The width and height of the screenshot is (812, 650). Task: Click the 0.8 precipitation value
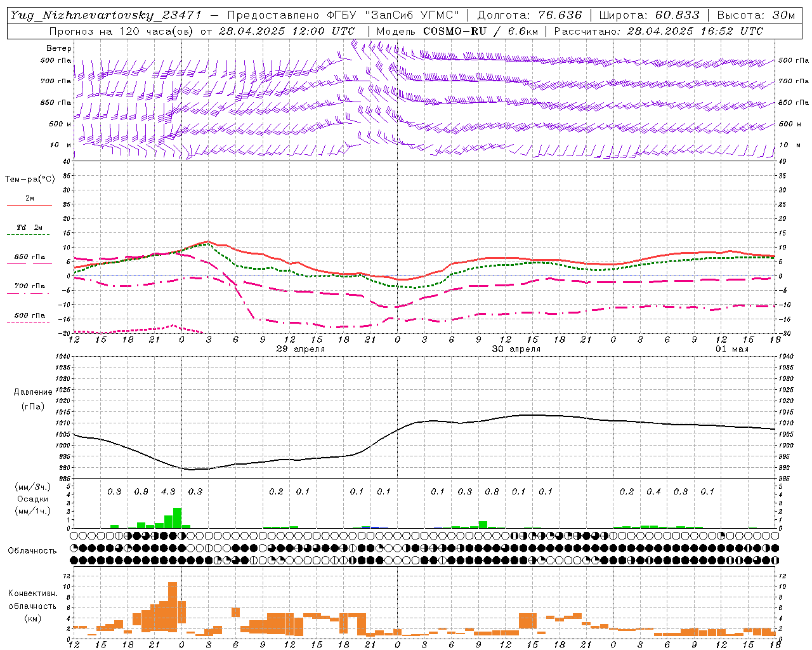[x=492, y=492]
